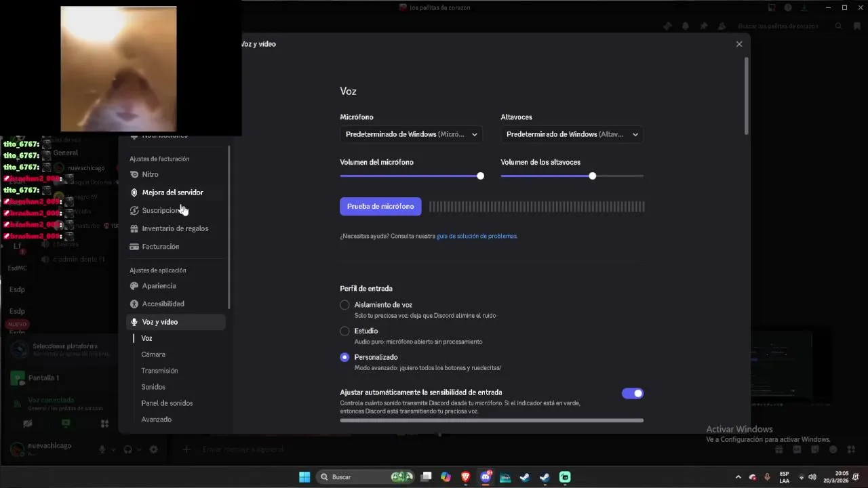Viewport: 868px width, 488px height.
Task: Open the network tray icon
Action: coord(802,477)
